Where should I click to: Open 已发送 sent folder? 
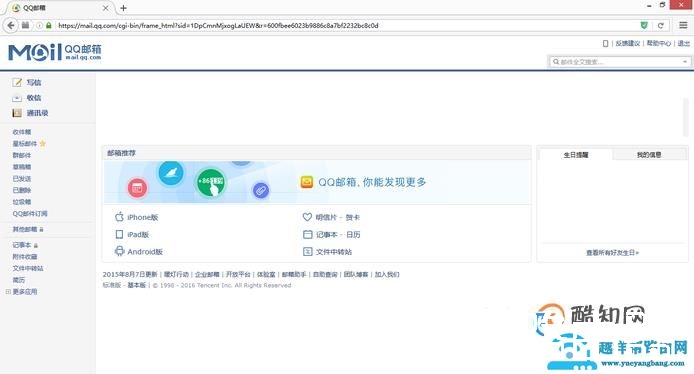tap(22, 178)
